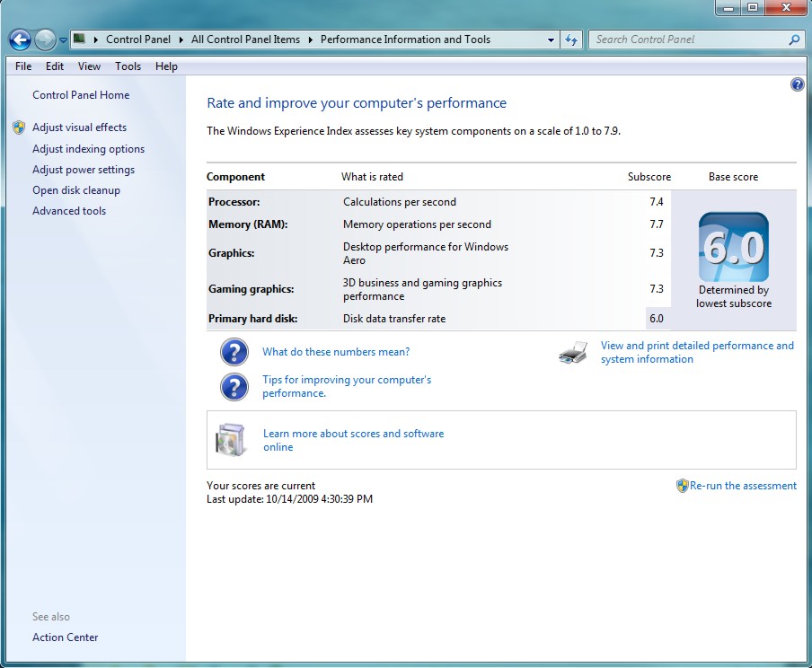This screenshot has width=812, height=668.
Task: Go back with the blue Back arrow
Action: 20,40
